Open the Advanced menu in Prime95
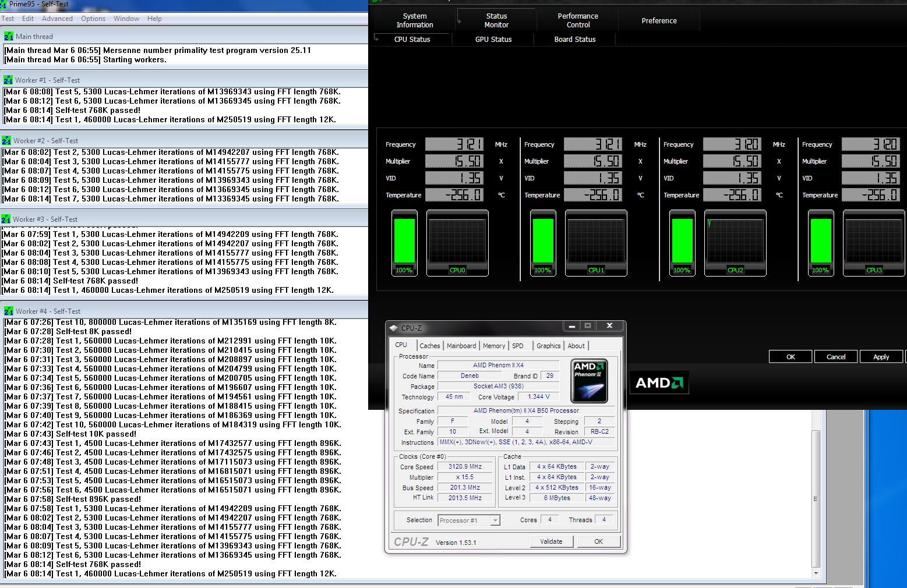This screenshot has height=588, width=907. (57, 19)
